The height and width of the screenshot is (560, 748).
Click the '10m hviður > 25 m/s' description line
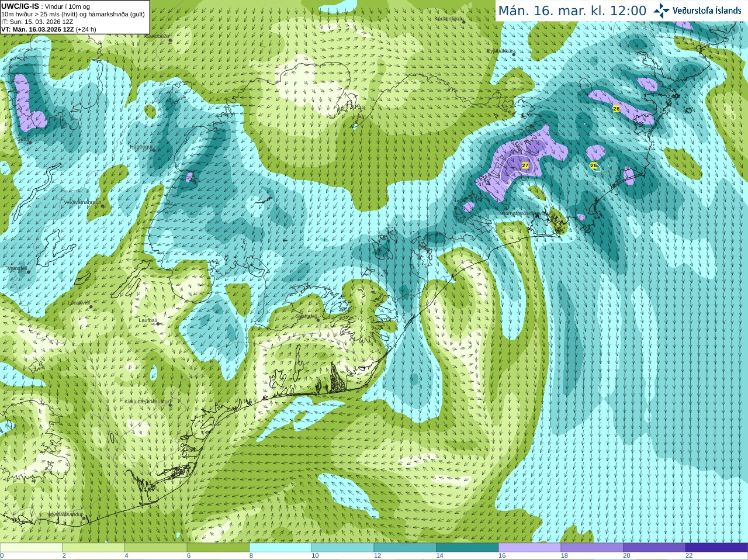pos(73,14)
